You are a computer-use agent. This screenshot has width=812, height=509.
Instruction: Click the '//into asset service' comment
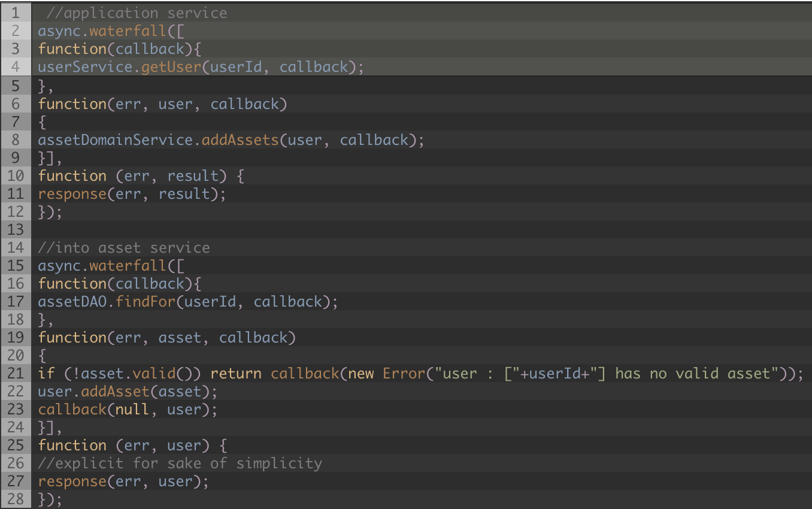(124, 248)
